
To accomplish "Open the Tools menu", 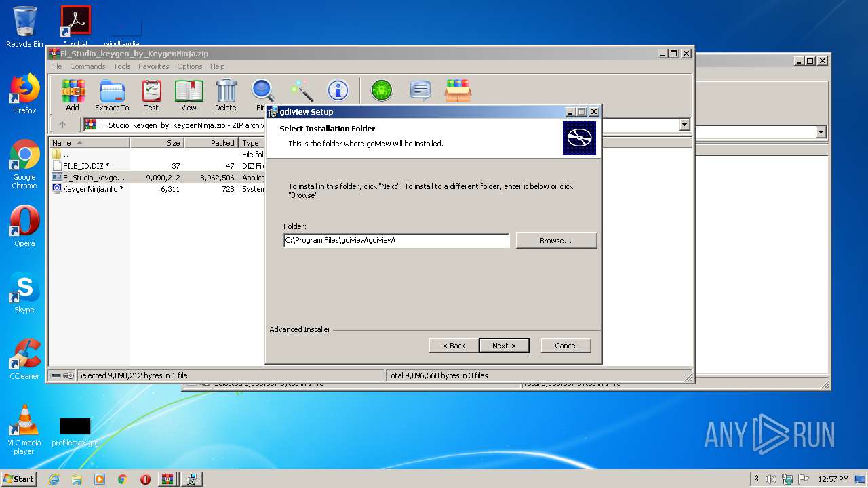I will click(122, 66).
